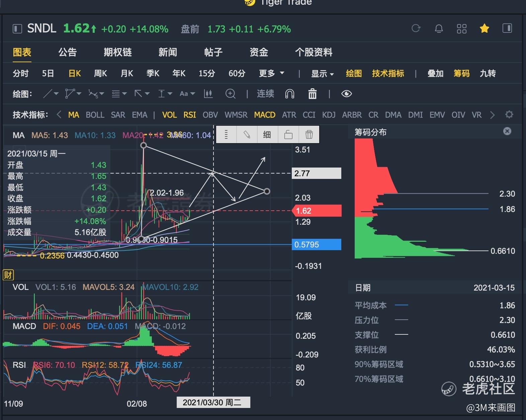
Task: Toggle 连续 continuous drawing mode
Action: point(265,94)
